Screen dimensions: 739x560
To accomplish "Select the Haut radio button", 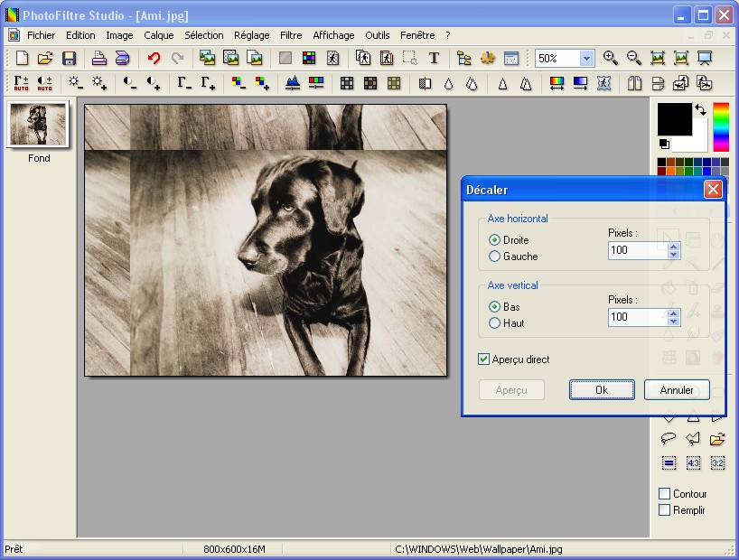I will [494, 323].
